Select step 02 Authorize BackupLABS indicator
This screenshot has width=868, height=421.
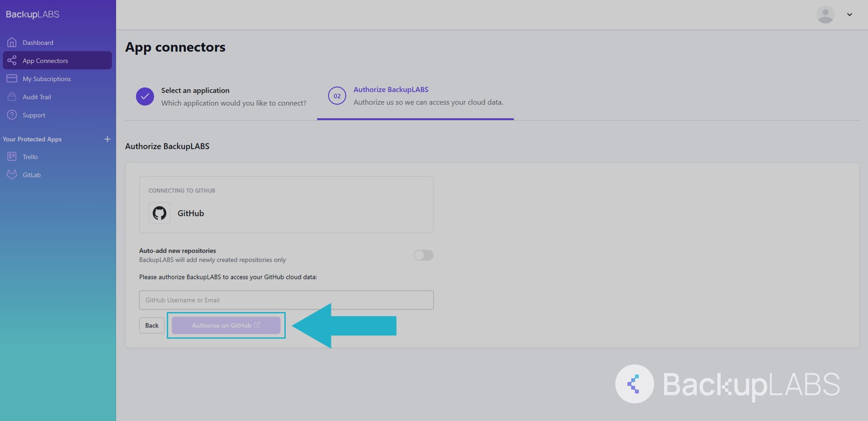click(x=337, y=95)
